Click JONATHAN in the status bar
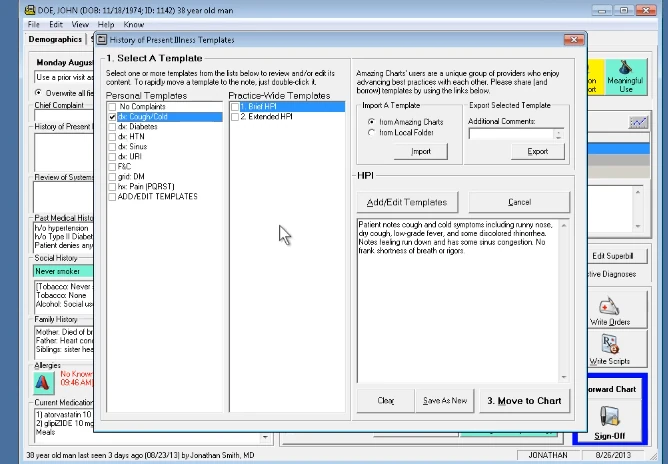This screenshot has width=668, height=464. 548,455
